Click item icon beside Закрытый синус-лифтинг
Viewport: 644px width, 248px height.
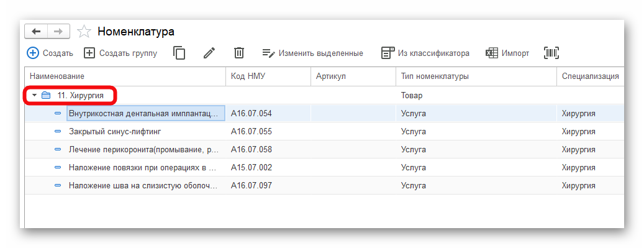pos(58,132)
